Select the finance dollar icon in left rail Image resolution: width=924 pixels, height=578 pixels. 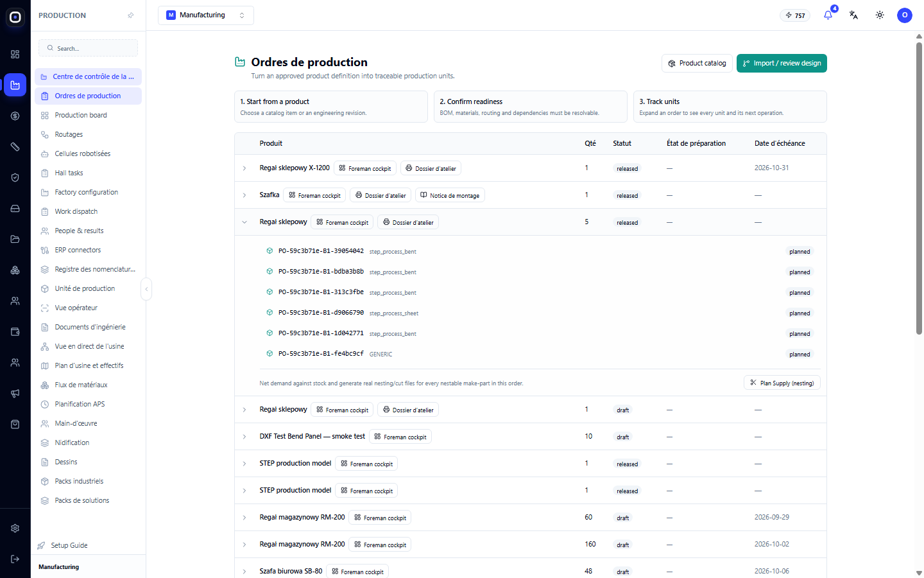click(x=15, y=116)
